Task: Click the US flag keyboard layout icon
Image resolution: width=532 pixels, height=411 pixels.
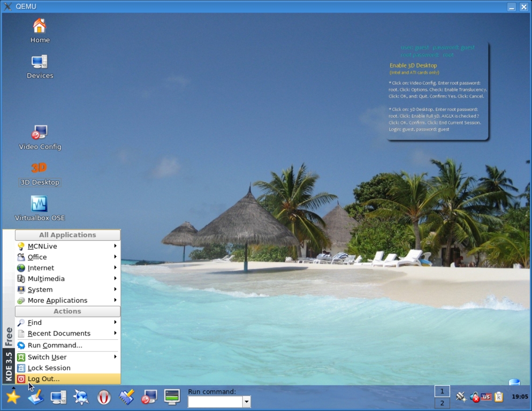Action: (486, 397)
